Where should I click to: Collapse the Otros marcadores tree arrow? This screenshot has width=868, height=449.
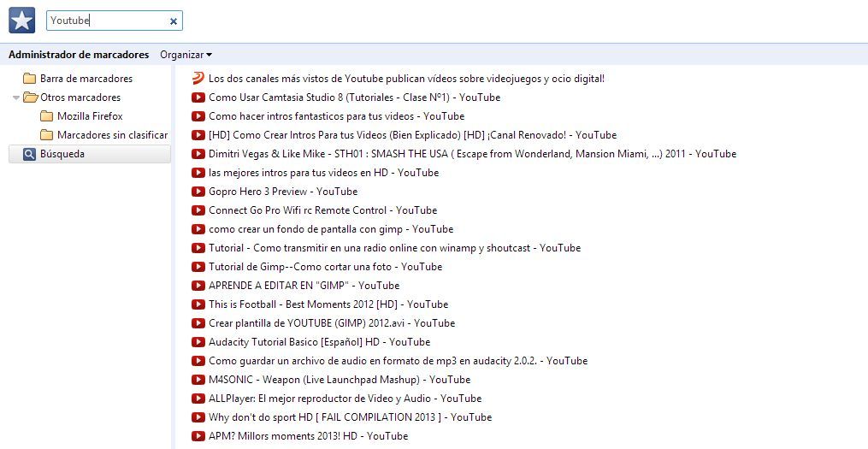tap(16, 97)
